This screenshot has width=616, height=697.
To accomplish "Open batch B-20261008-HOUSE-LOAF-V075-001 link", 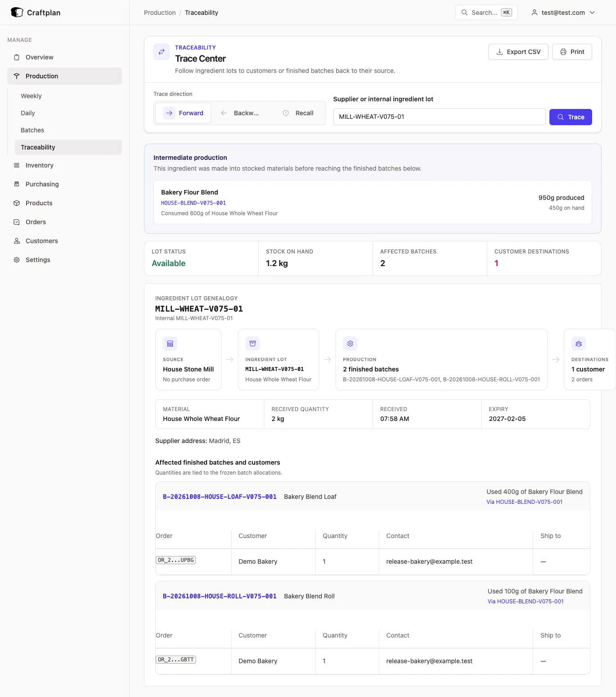I will pos(220,497).
